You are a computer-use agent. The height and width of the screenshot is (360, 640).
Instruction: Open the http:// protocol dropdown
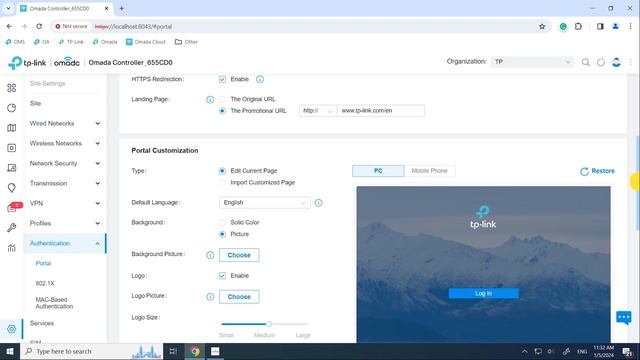pos(318,111)
